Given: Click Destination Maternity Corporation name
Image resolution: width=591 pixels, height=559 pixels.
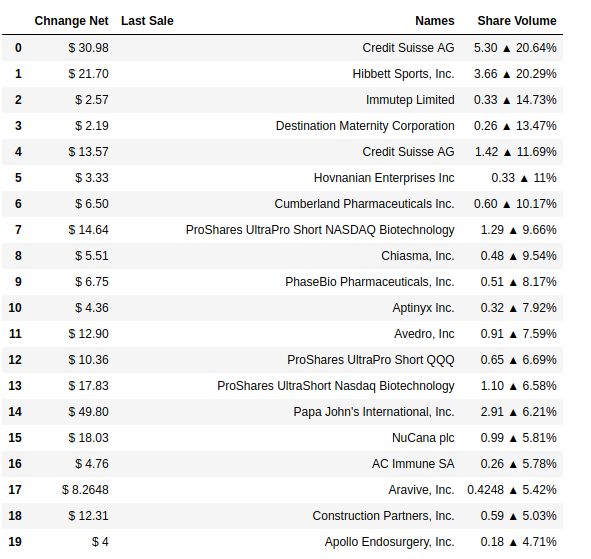Looking at the screenshot, I should (x=365, y=126).
